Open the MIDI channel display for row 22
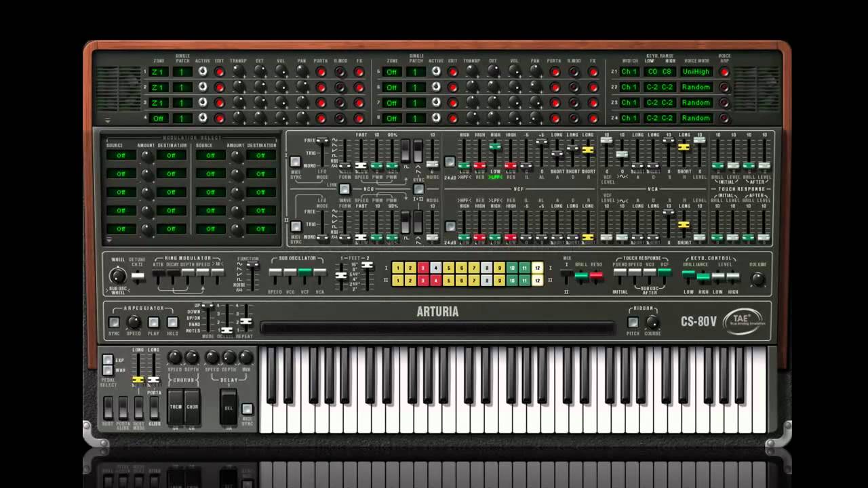 (x=629, y=87)
